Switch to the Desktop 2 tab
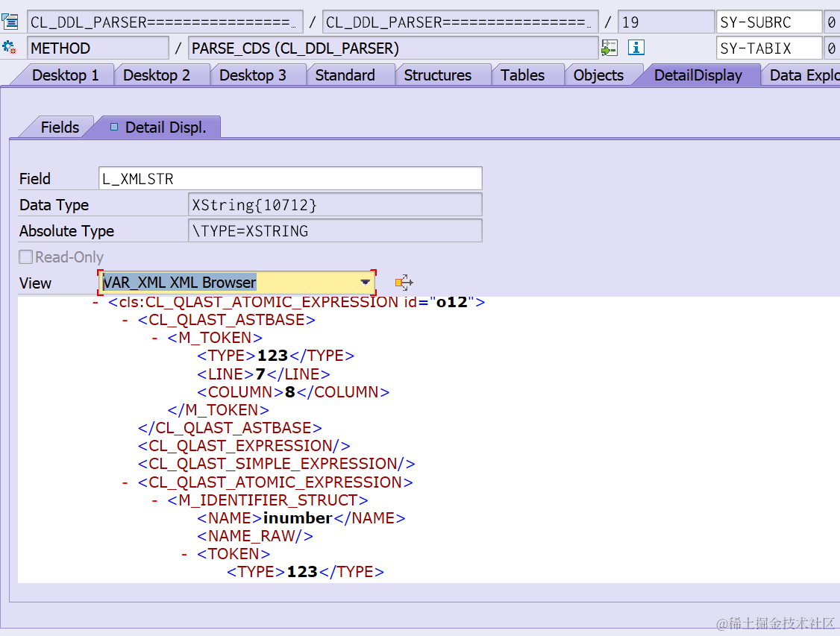The width and height of the screenshot is (840, 636). coord(157,75)
